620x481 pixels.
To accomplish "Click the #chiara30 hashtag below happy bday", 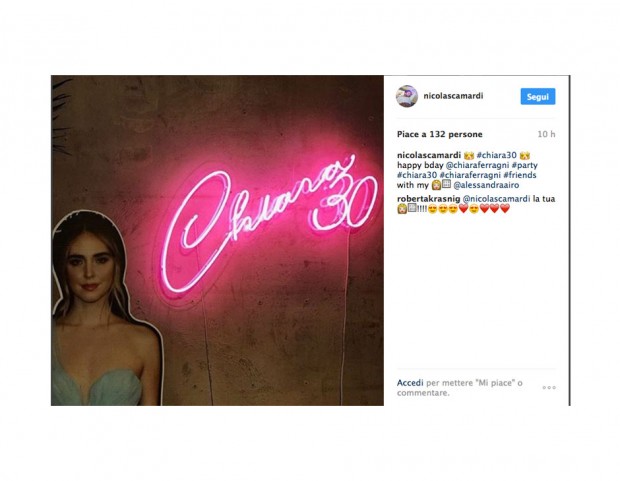I will pos(417,175).
